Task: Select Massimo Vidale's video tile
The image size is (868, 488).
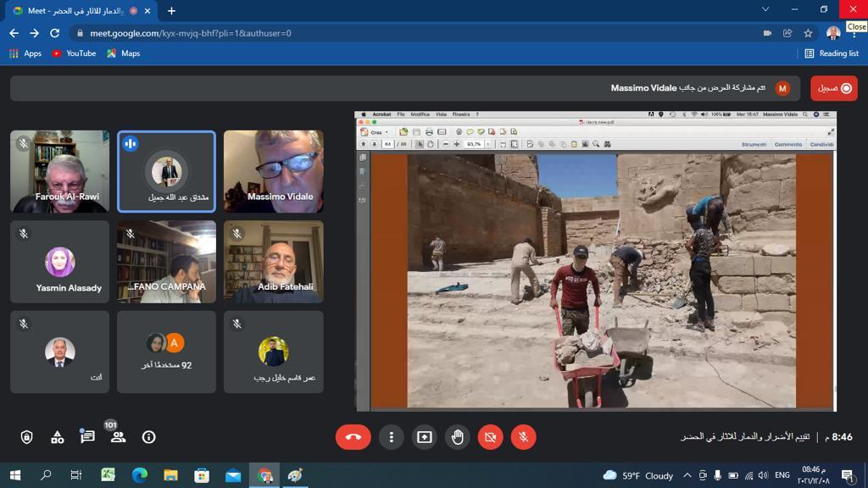Action: 273,171
